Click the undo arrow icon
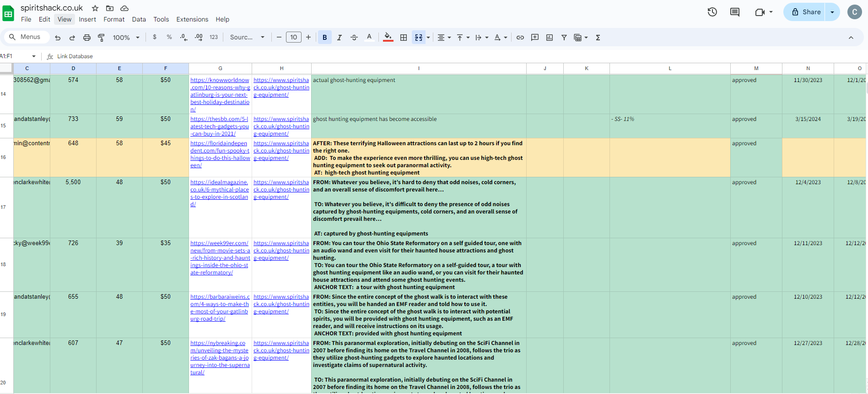The height and width of the screenshot is (394, 868). point(58,38)
